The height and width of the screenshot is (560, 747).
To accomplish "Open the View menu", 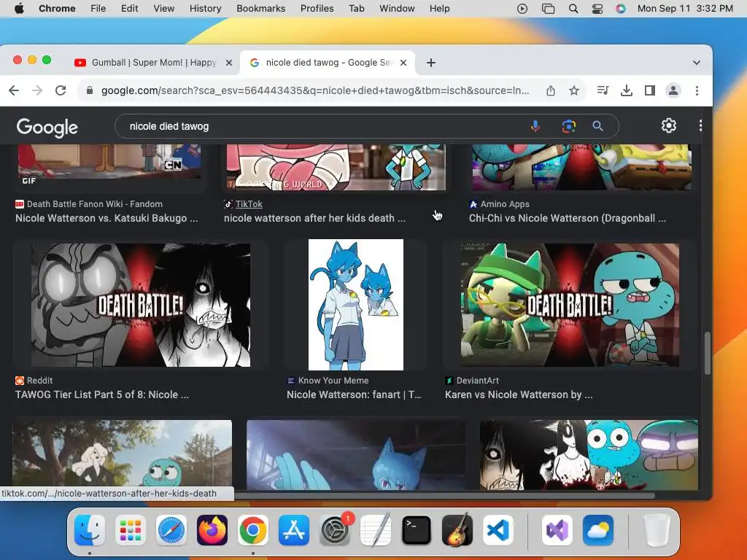I will point(164,9).
